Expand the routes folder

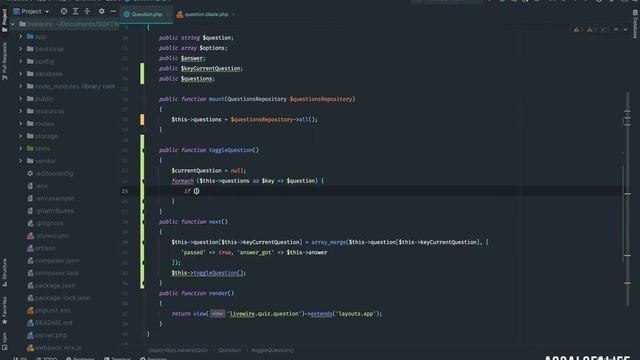(x=21, y=124)
